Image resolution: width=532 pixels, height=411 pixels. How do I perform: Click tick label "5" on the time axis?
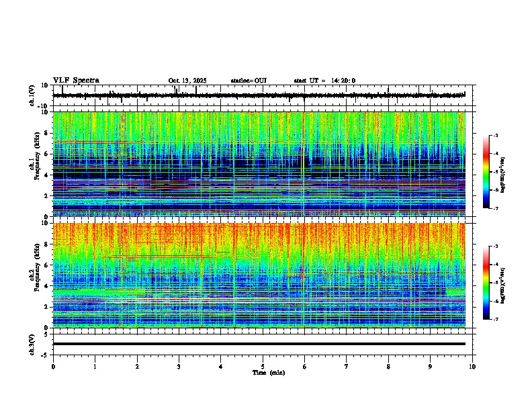pos(263,367)
